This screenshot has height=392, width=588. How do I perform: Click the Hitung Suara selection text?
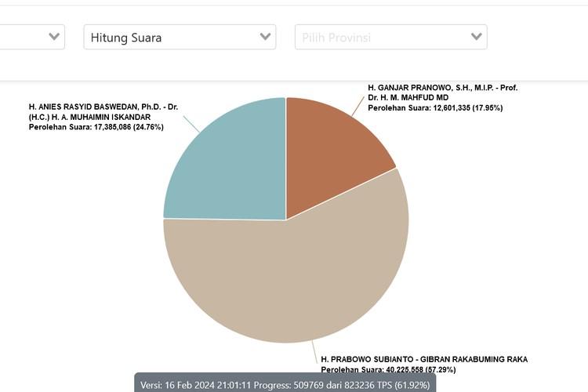pos(126,38)
